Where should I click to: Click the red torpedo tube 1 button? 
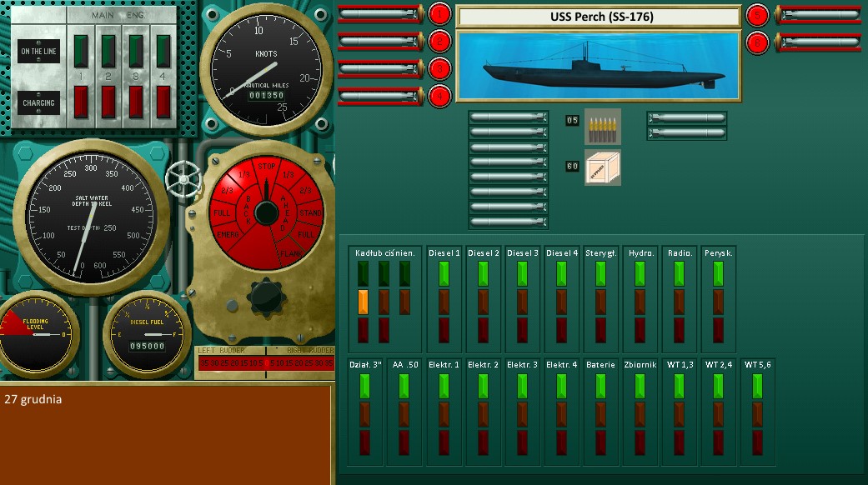[x=439, y=14]
